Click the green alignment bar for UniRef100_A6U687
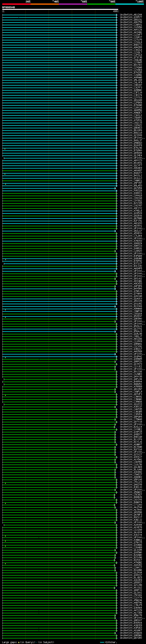 (x=60, y=171)
